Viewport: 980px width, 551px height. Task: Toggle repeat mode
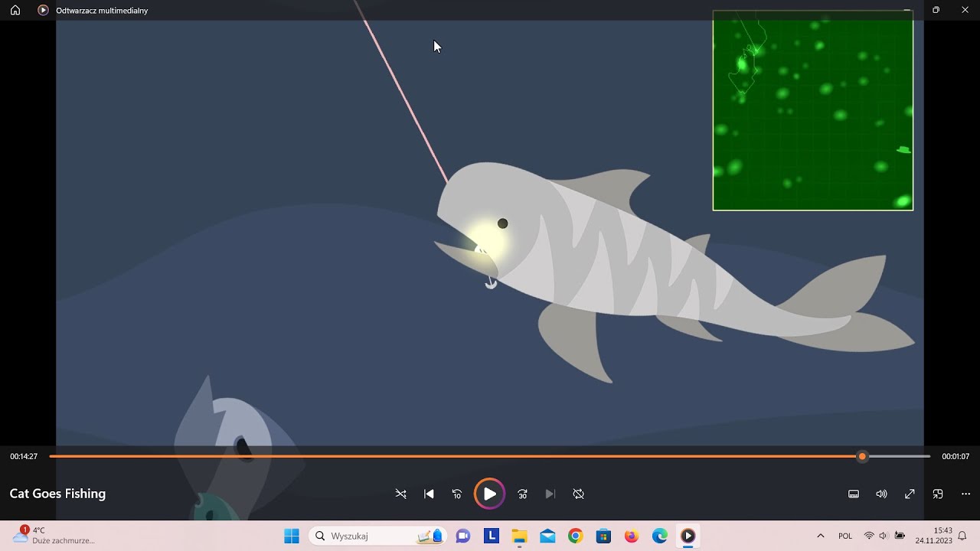coord(579,494)
